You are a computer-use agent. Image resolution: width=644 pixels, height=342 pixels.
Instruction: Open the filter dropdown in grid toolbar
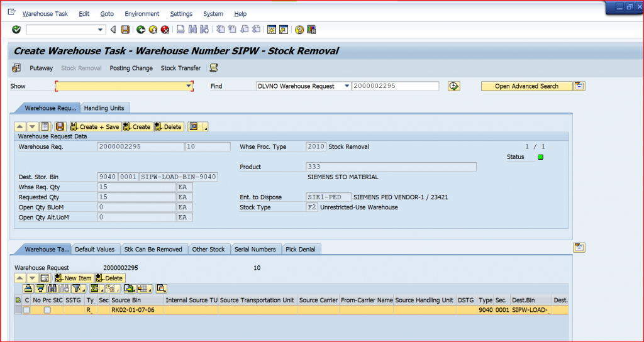point(80,289)
